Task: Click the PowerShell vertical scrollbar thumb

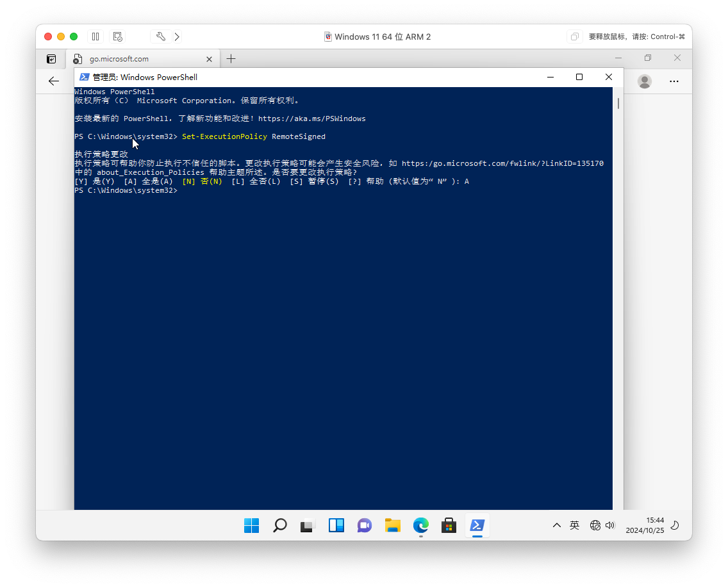Action: [618, 103]
